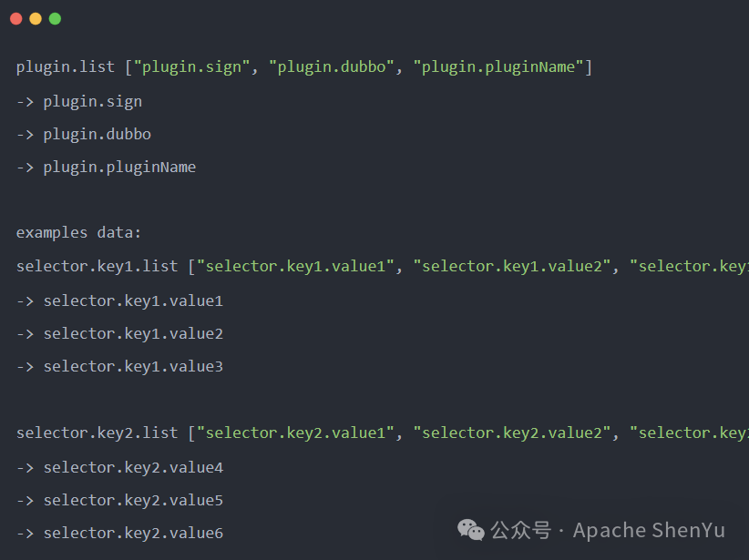Click the Apache ShenYu watermark text
This screenshot has height=560, width=749.
pyautogui.click(x=649, y=530)
